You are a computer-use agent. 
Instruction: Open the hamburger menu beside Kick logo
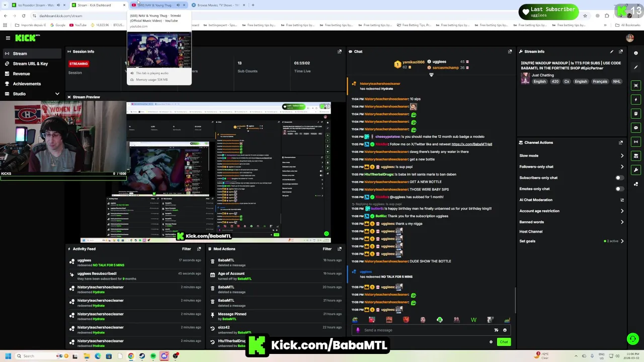(x=8, y=38)
